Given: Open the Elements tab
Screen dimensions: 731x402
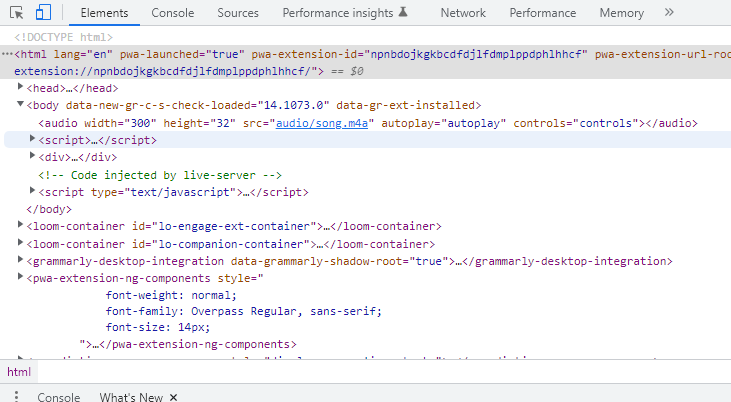Looking at the screenshot, I should [x=104, y=13].
